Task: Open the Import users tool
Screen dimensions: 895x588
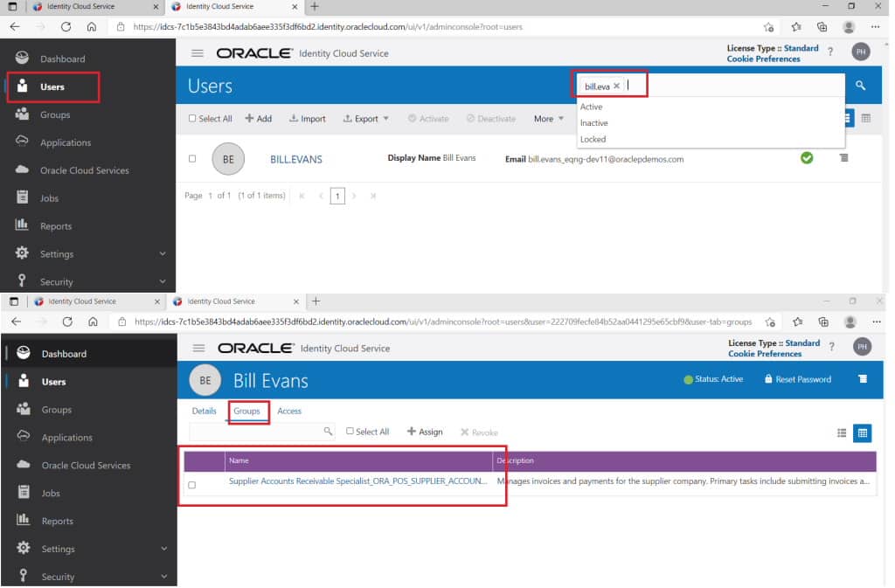Action: click(307, 118)
